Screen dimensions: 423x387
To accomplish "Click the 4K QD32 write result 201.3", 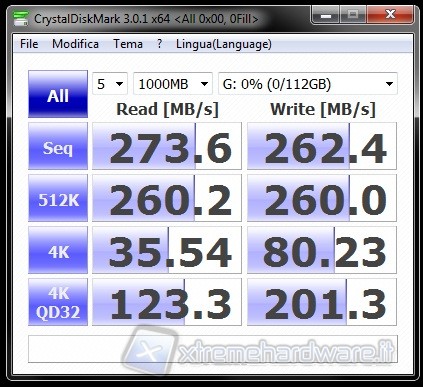I will (x=322, y=302).
